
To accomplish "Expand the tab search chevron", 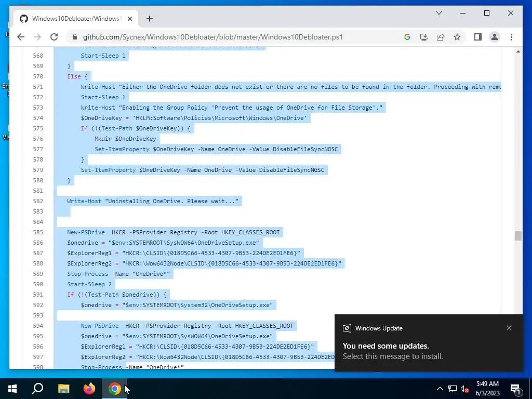I will [x=438, y=13].
